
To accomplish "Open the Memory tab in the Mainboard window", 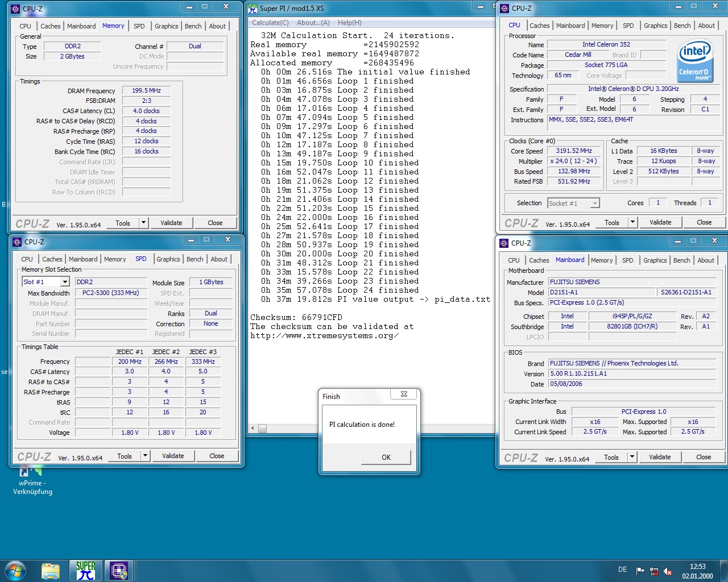I will pos(602,260).
